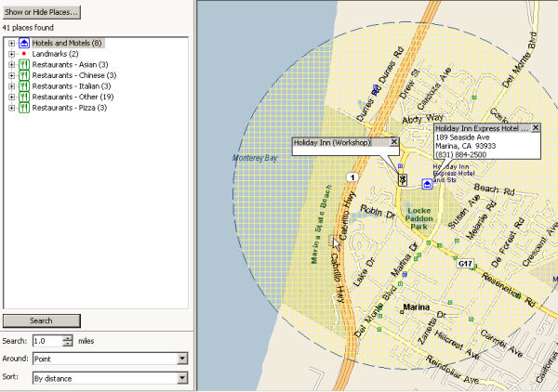Select Landmarks (2) row

pos(55,54)
